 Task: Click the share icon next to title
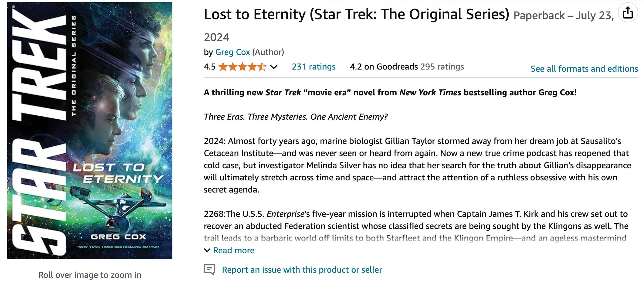pos(628,13)
